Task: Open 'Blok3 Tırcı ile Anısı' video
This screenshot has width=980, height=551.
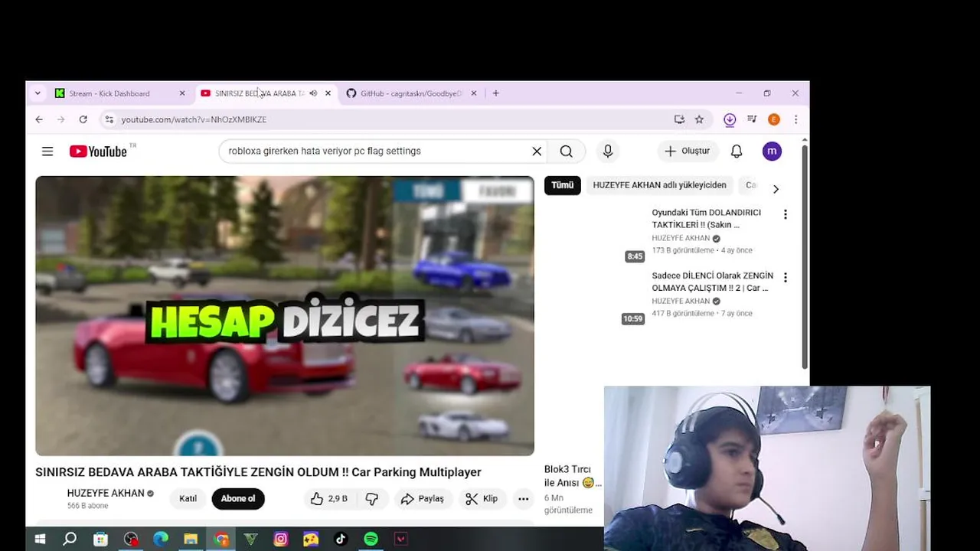Action: pos(571,476)
